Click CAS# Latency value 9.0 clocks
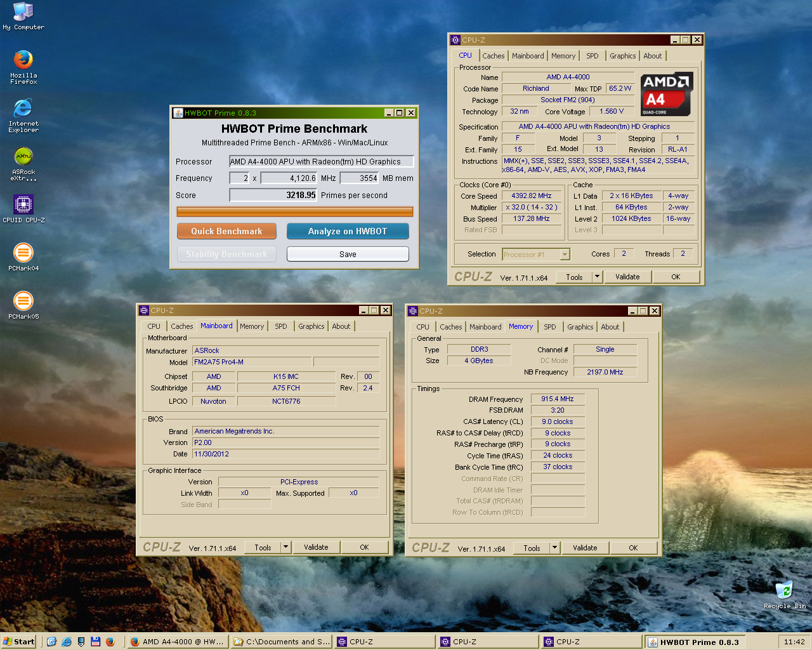Screen dimensions: 812x650 557,421
